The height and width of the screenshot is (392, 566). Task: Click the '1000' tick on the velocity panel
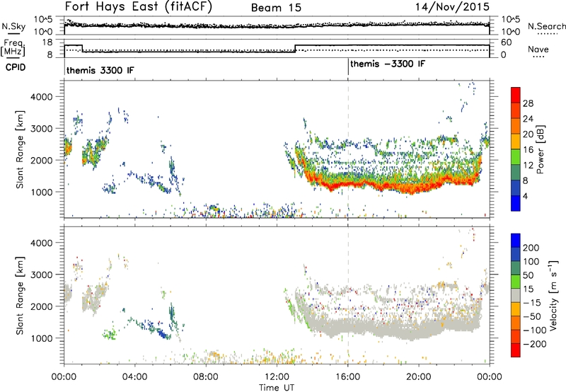(x=41, y=338)
